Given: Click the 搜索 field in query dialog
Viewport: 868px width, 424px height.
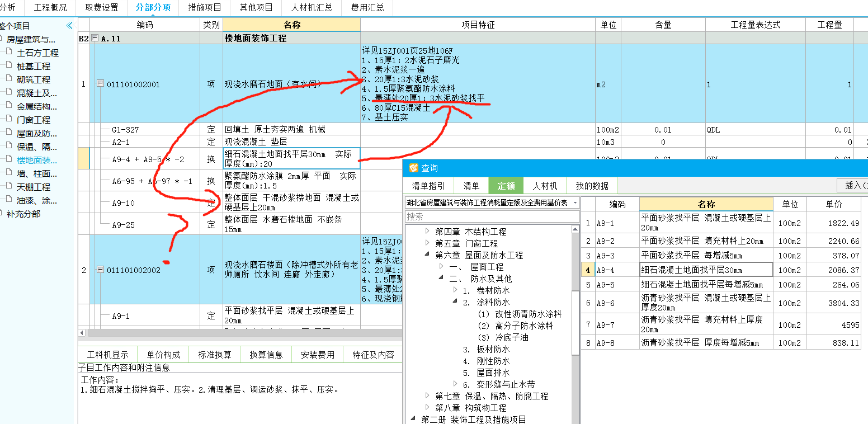Looking at the screenshot, I should coord(492,216).
